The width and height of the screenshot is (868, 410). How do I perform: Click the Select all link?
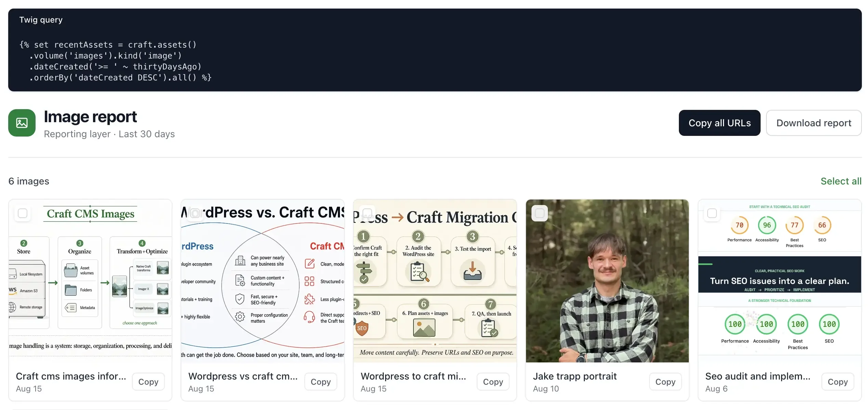pos(841,181)
